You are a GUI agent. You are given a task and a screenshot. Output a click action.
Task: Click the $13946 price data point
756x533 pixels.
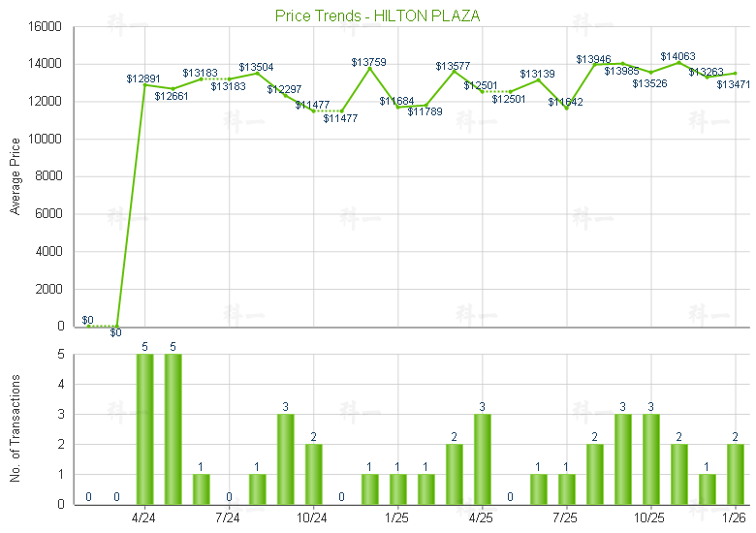pyautogui.click(x=594, y=65)
